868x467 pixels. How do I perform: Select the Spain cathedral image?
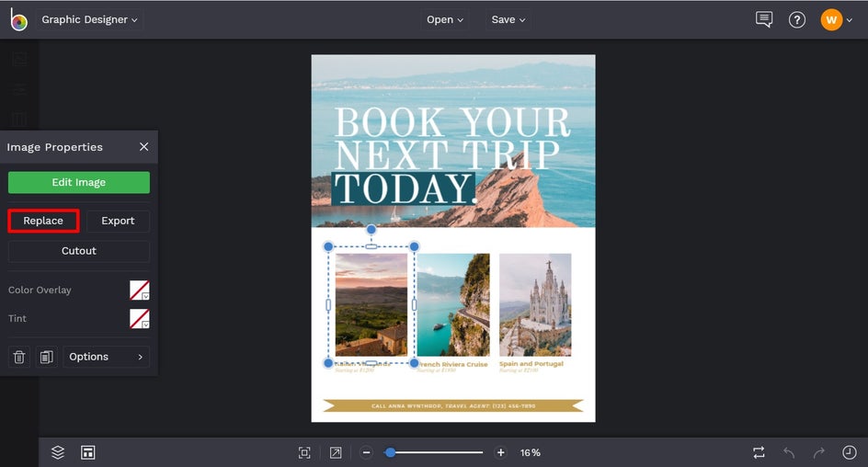535,304
